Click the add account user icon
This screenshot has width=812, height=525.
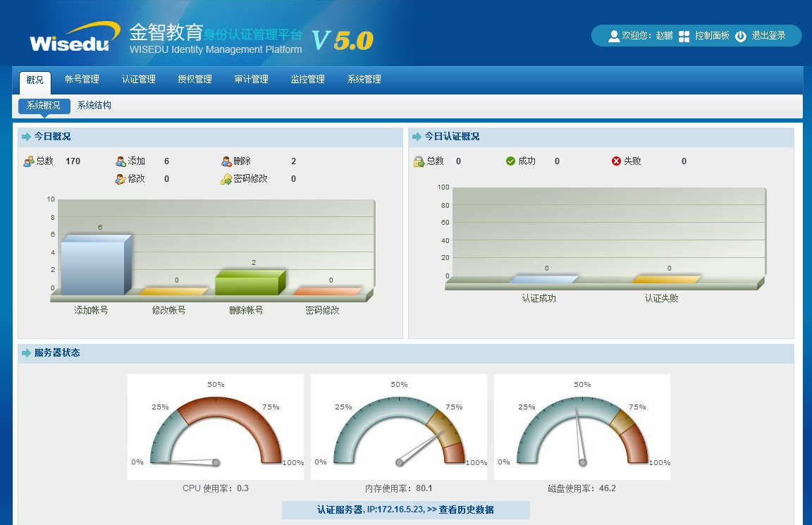point(121,161)
